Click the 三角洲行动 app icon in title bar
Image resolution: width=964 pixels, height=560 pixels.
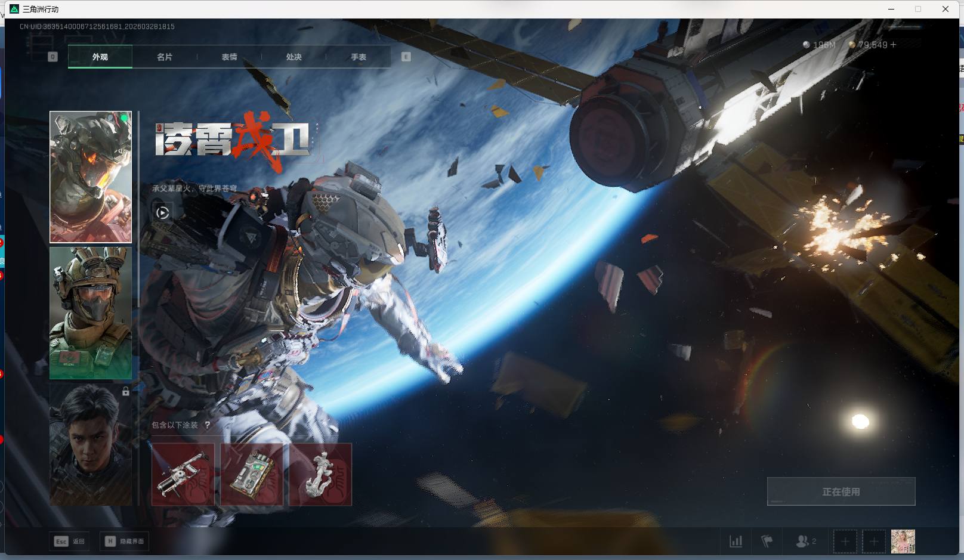(14, 9)
